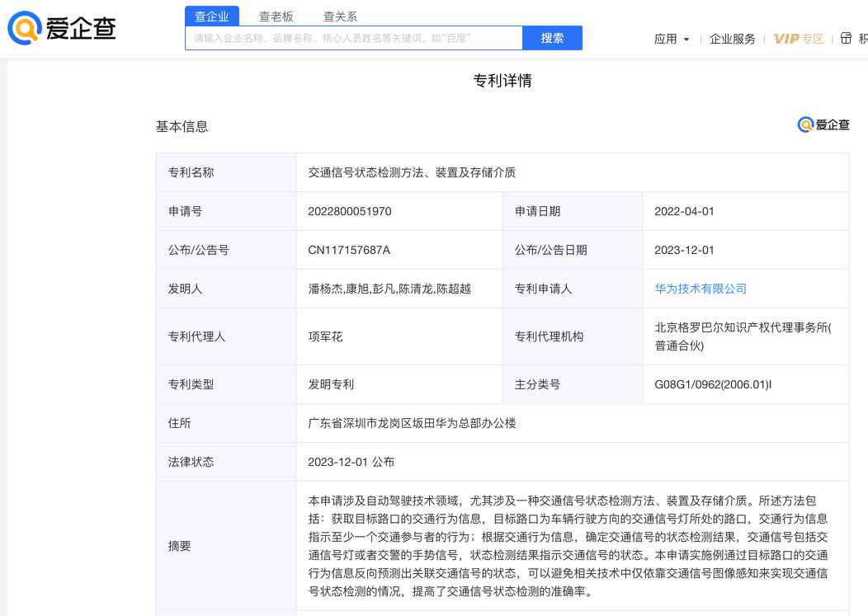Open the 企业服务 menu item
Screen dimensions: 868x616
point(734,39)
